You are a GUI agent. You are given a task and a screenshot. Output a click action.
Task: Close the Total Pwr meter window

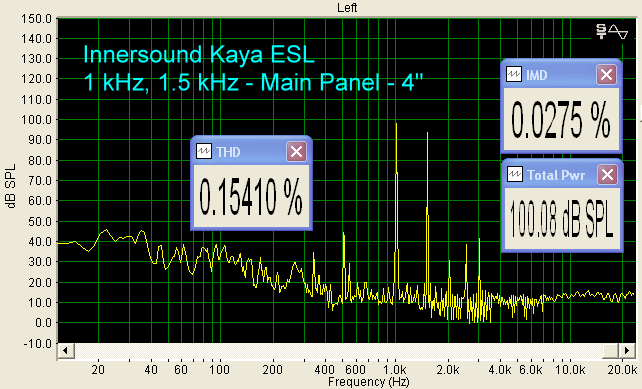pyautogui.click(x=607, y=175)
